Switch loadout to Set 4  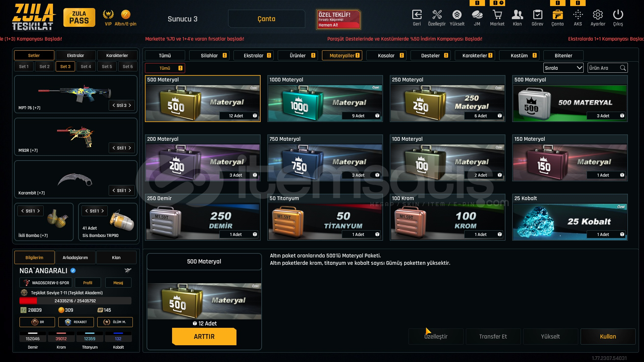coord(86,66)
